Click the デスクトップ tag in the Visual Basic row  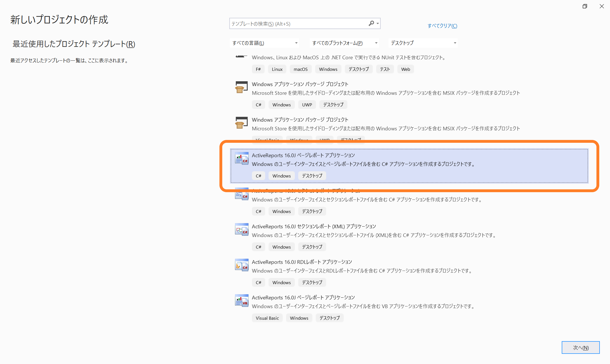coord(330,318)
